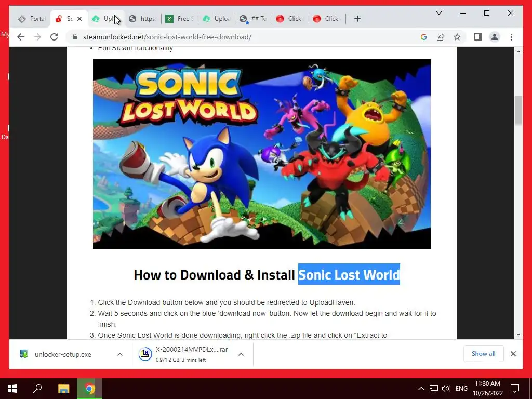Open Windows taskbar search
The width and height of the screenshot is (532, 399).
[x=37, y=389]
